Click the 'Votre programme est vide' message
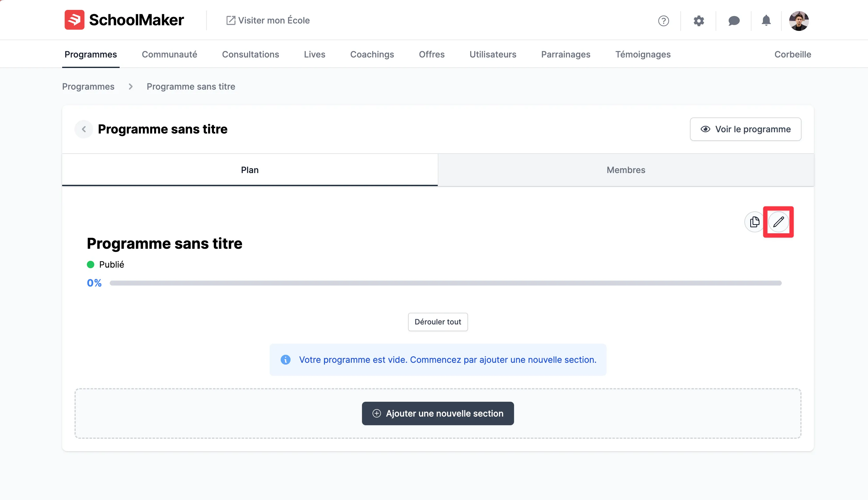868x500 pixels. (448, 359)
